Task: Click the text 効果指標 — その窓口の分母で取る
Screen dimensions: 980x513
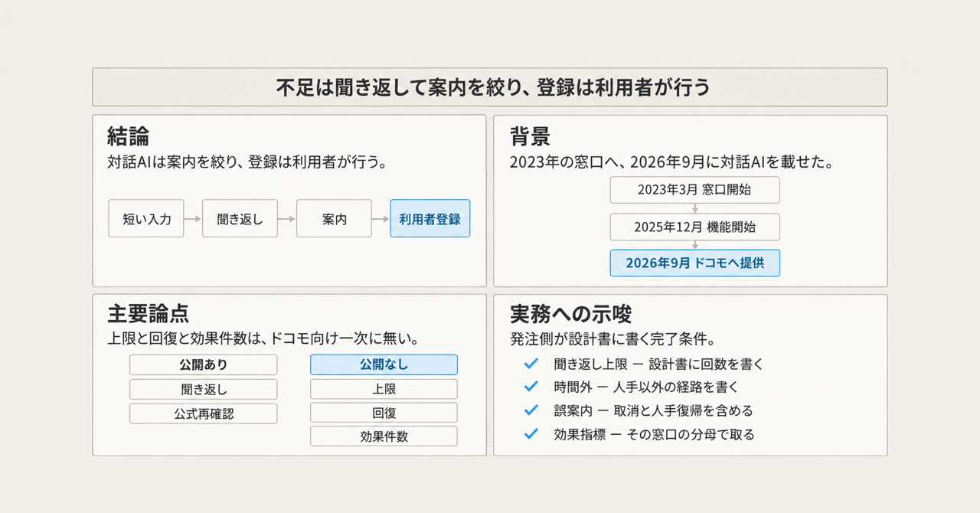Action: tap(654, 434)
